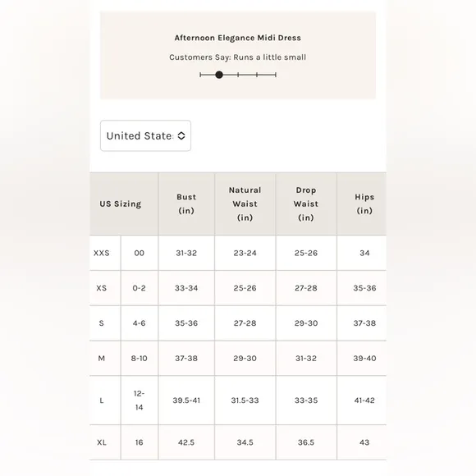This screenshot has height=476, width=476.
Task: Open the United States region dropdown
Action: click(x=145, y=135)
